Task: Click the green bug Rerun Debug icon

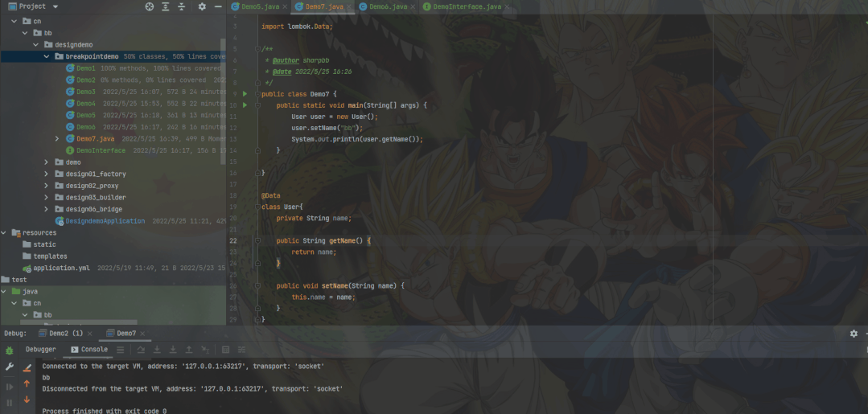Action: (10, 350)
